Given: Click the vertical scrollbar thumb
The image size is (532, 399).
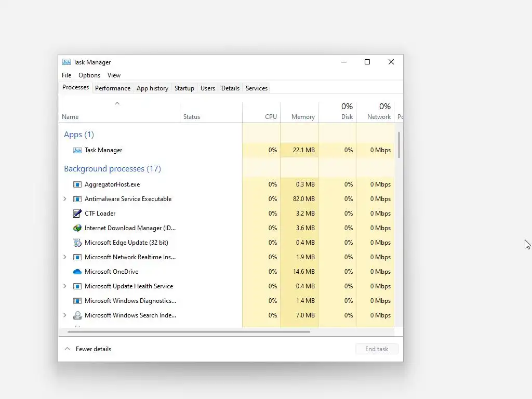Looking at the screenshot, I should pos(399,145).
